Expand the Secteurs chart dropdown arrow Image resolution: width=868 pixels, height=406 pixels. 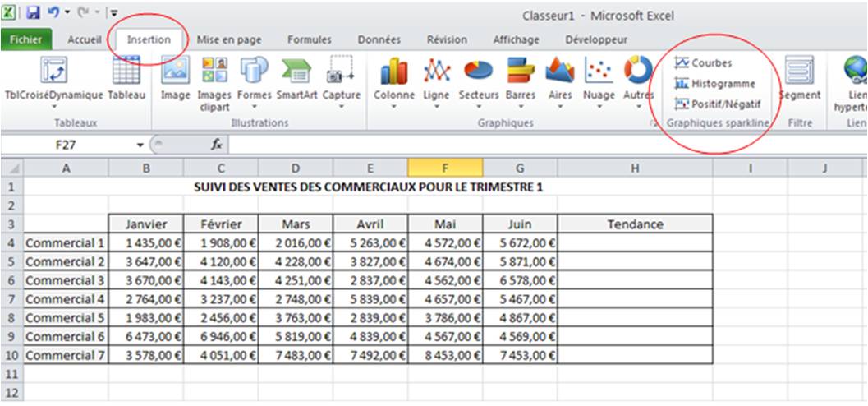click(x=479, y=106)
